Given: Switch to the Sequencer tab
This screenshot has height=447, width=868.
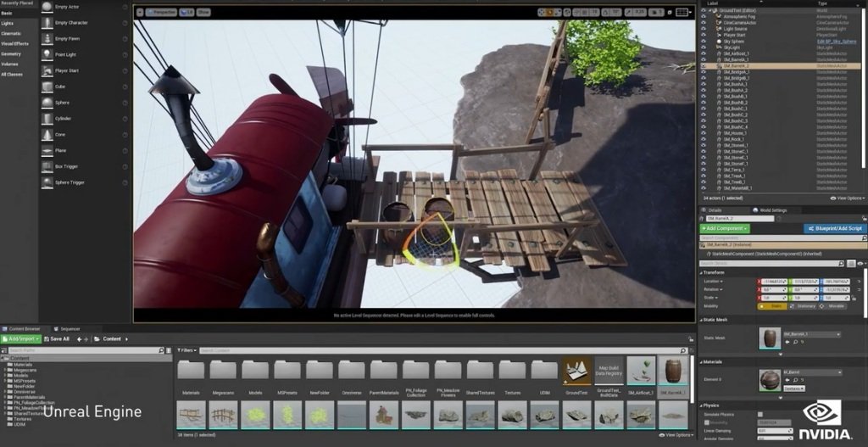Looking at the screenshot, I should click(68, 328).
